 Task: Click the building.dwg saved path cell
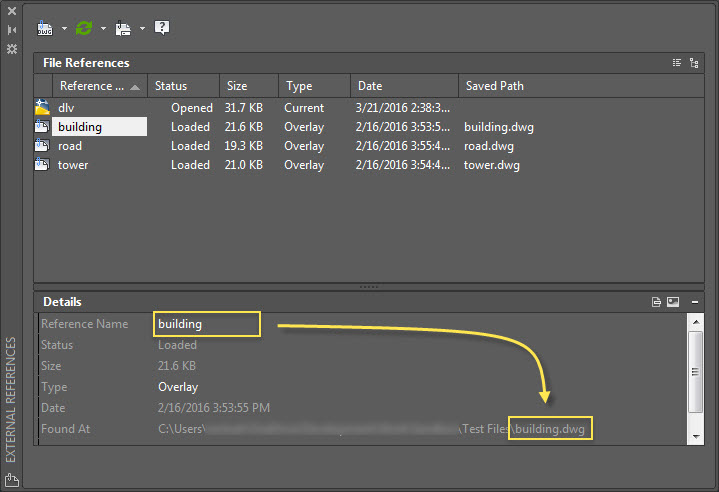(499, 127)
